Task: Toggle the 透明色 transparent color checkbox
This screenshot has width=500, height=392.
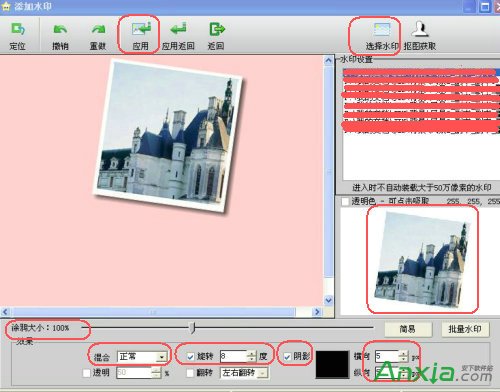Action: (x=345, y=201)
